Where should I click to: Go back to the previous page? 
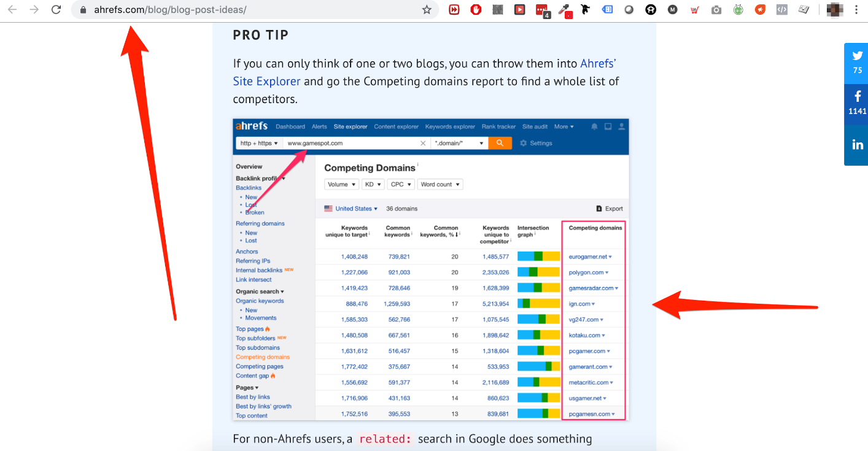point(12,10)
